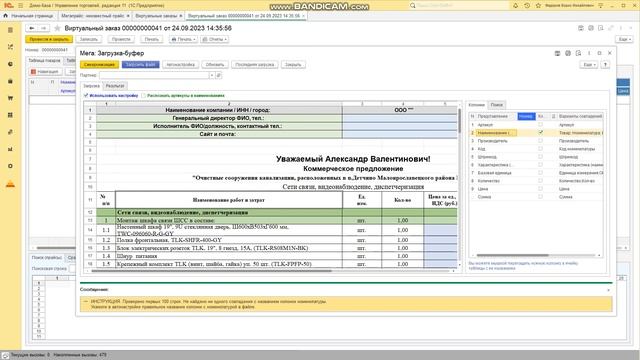This screenshot has height=360, width=640.
Task: Open the 1C main menu hamburger icon
Action: coord(20,5)
